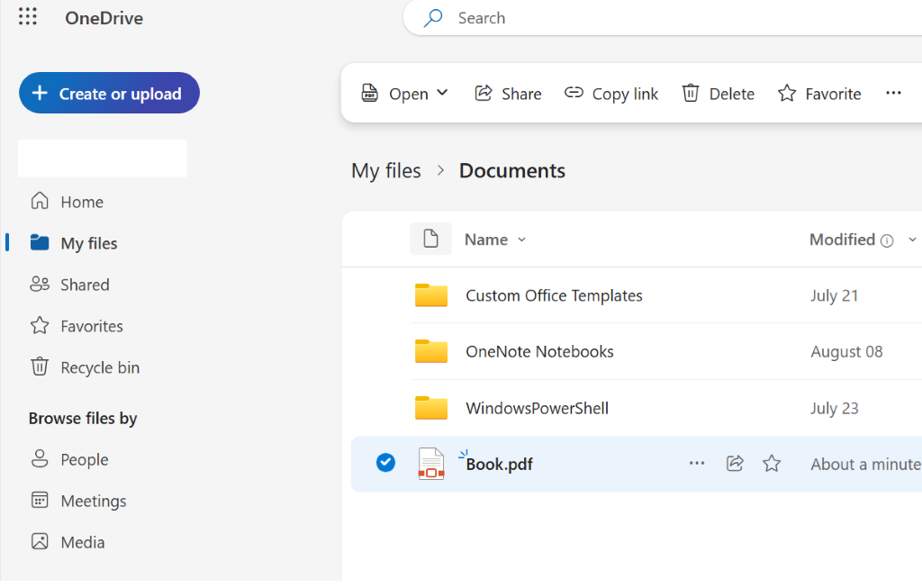Viewport: 922px width, 588px height.
Task: Open the Name column sort dropdown
Action: pos(521,240)
